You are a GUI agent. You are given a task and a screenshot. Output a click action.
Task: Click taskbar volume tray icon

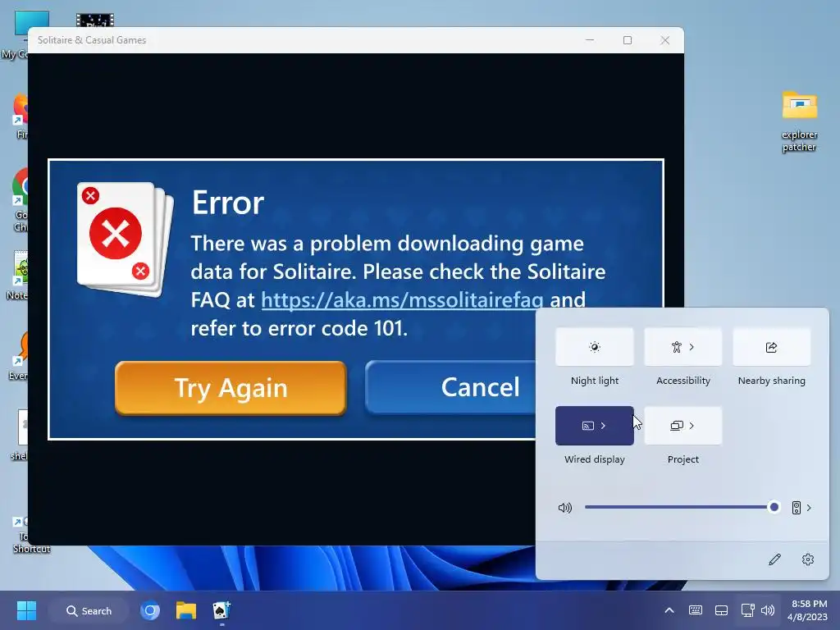pyautogui.click(x=768, y=610)
